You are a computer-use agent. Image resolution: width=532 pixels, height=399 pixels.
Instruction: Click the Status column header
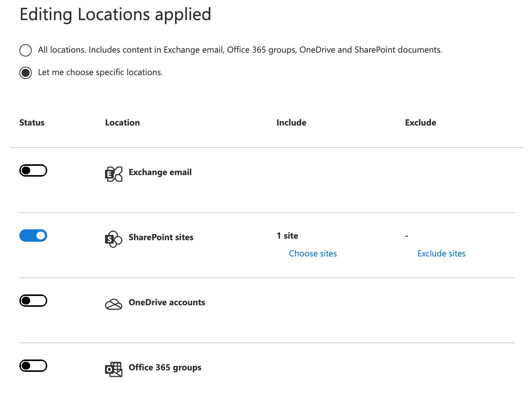point(32,123)
